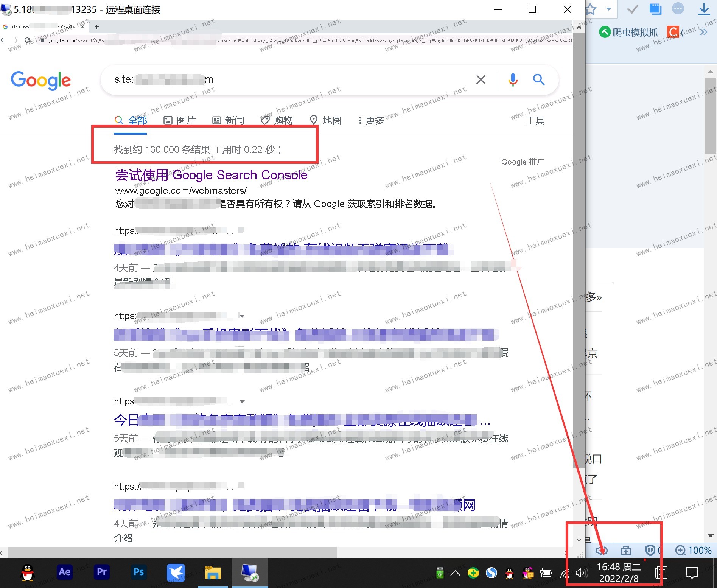Viewport: 717px width, 588px height.
Task: Clear the search box with X
Action: 481,80
